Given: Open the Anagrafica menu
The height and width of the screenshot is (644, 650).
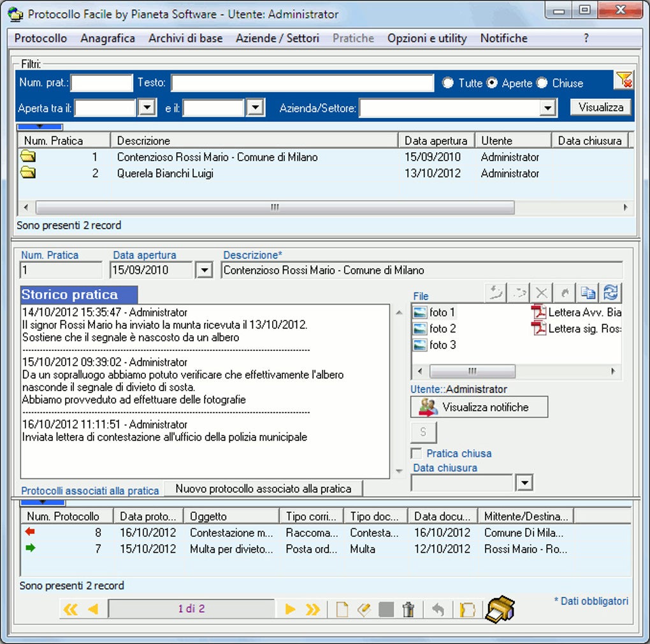Looking at the screenshot, I should (x=107, y=38).
